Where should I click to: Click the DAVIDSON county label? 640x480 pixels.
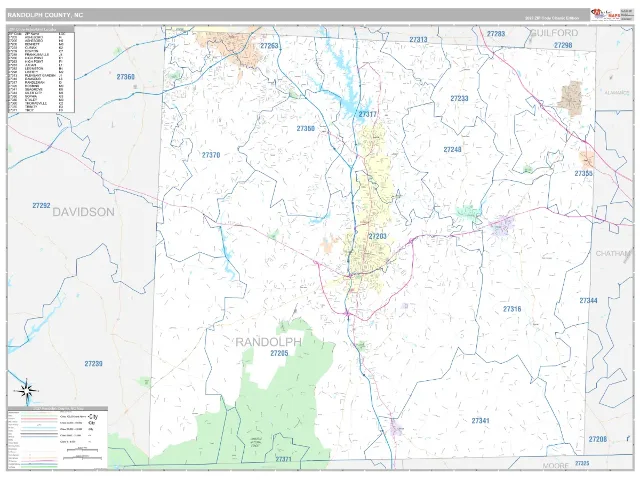pyautogui.click(x=84, y=212)
